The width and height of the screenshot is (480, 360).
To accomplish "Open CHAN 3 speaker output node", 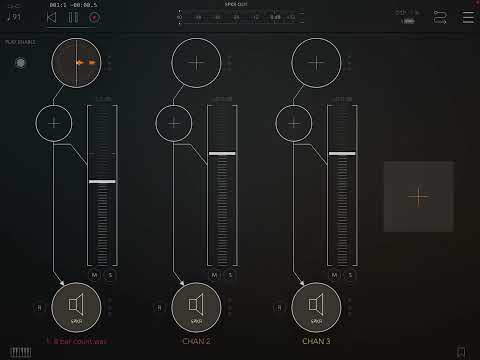I will [316, 307].
